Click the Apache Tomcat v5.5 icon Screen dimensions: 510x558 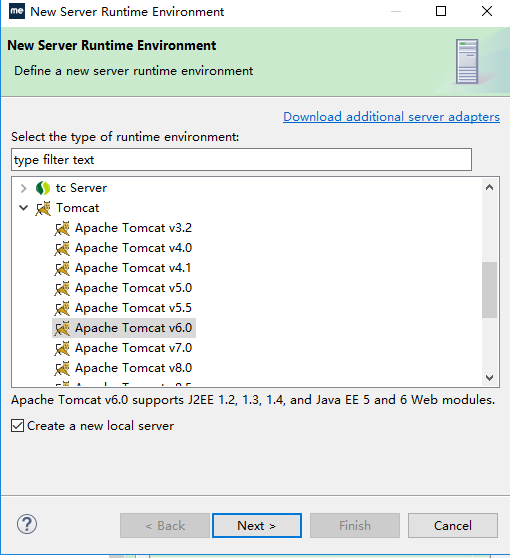pyautogui.click(x=62, y=308)
